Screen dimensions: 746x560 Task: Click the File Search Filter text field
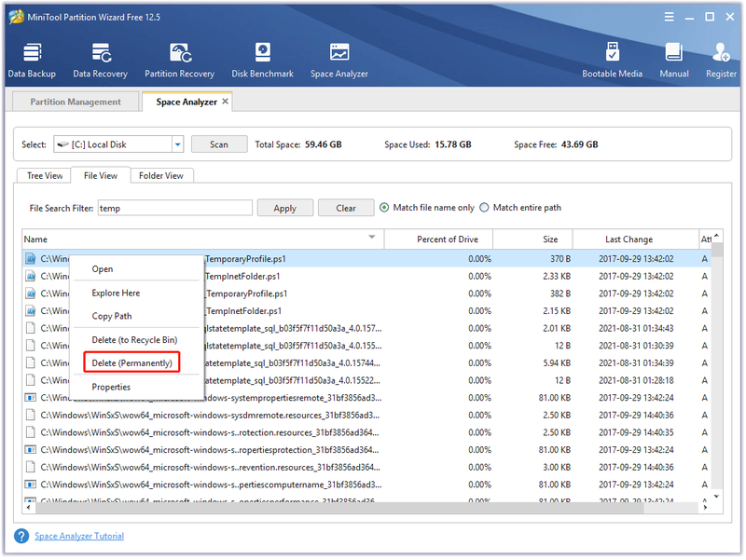[x=175, y=208]
